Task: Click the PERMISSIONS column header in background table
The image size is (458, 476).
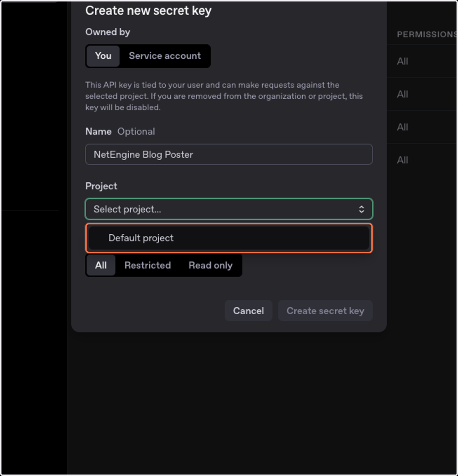Action: 427,34
